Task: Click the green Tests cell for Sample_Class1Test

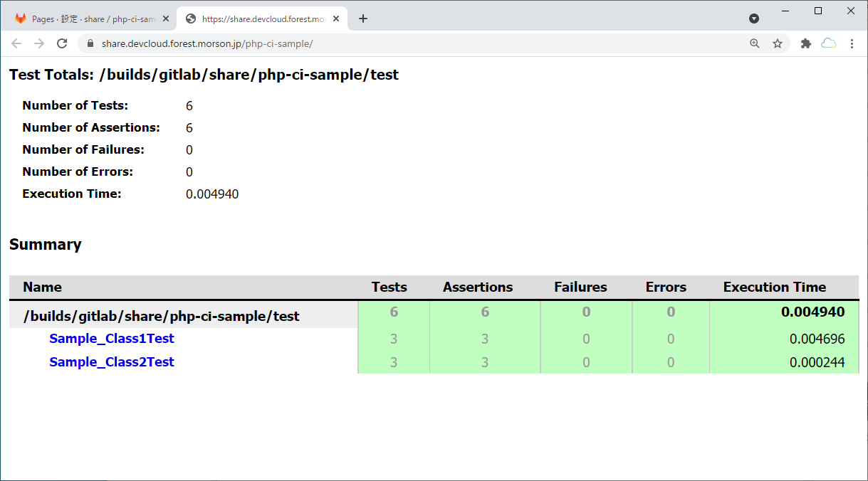Action: 394,339
